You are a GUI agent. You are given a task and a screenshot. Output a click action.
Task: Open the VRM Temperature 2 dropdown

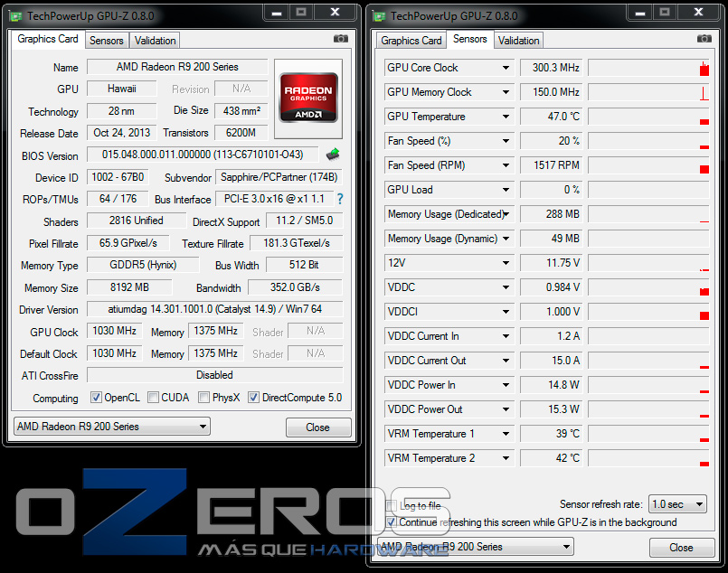coord(506,458)
